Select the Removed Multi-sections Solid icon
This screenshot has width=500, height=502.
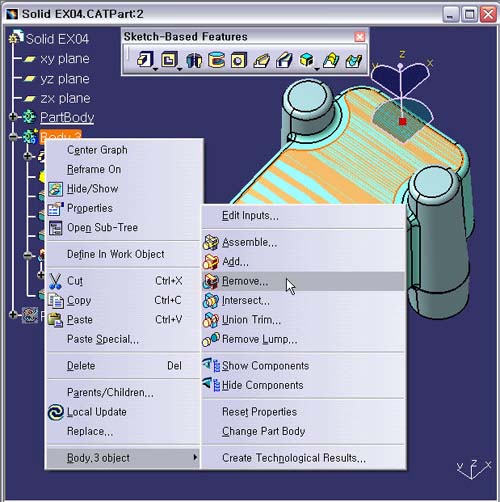coord(354,61)
